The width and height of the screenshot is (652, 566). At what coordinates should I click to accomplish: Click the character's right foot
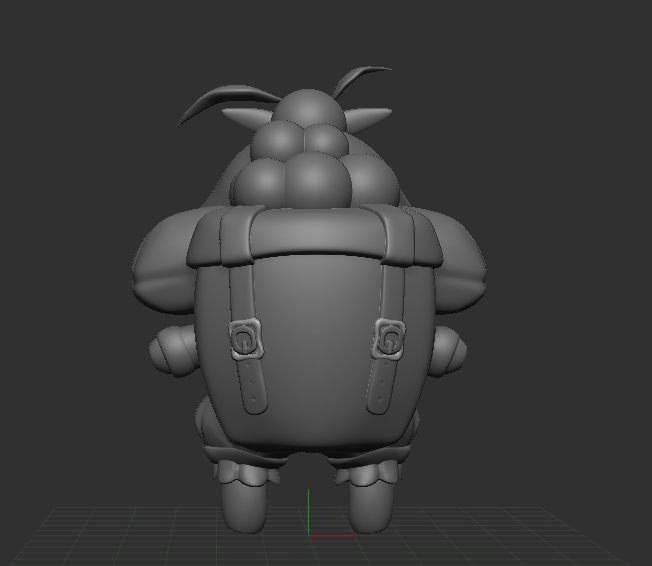tap(371, 506)
